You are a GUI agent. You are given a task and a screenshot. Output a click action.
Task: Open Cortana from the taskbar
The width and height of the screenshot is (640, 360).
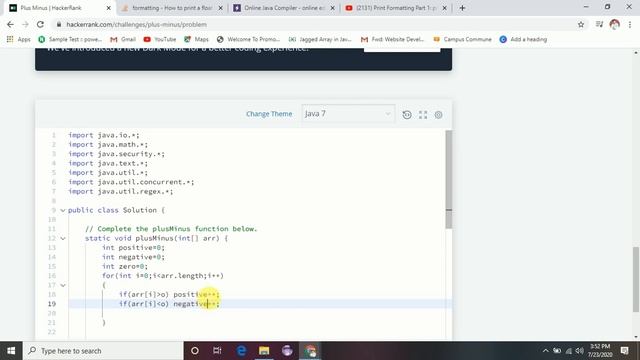[x=195, y=351]
